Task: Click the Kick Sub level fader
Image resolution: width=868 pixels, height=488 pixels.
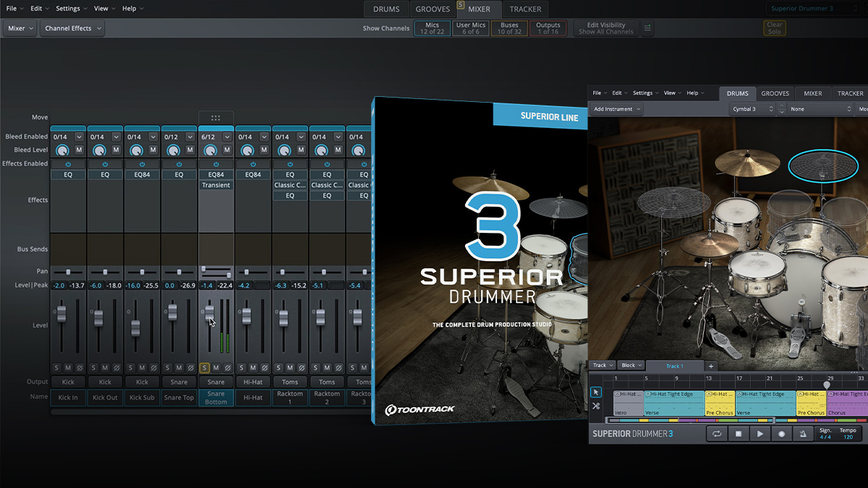Action: [135, 327]
